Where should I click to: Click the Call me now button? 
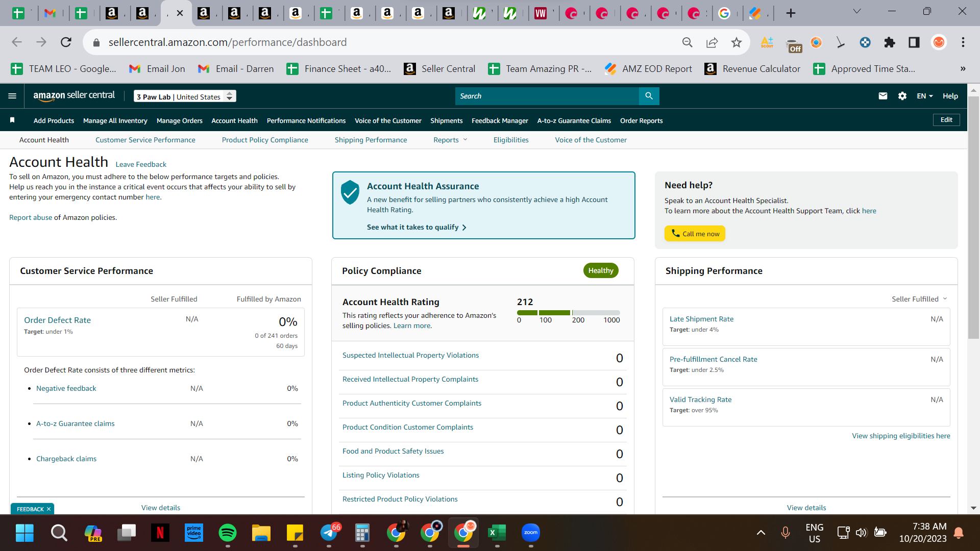click(x=695, y=234)
